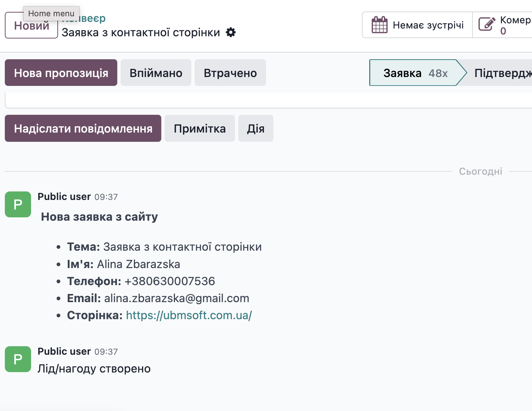Click the Тема line in the message
Image resolution: width=532 pixels, height=411 pixels.
pyautogui.click(x=164, y=247)
